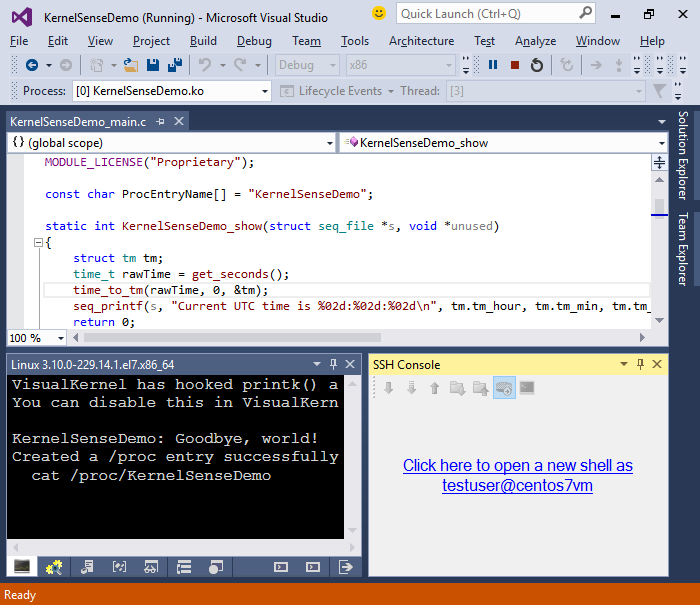Click the link to open a new shell
Viewport: 700px width, 605px height.
point(517,475)
